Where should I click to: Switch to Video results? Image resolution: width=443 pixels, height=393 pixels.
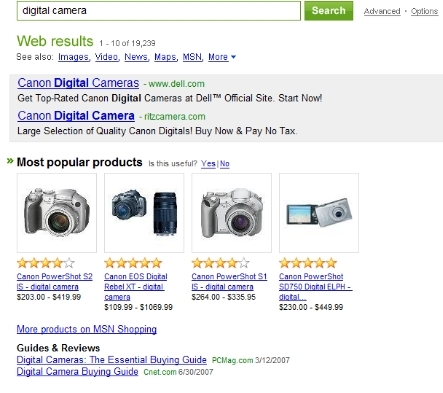pos(106,57)
